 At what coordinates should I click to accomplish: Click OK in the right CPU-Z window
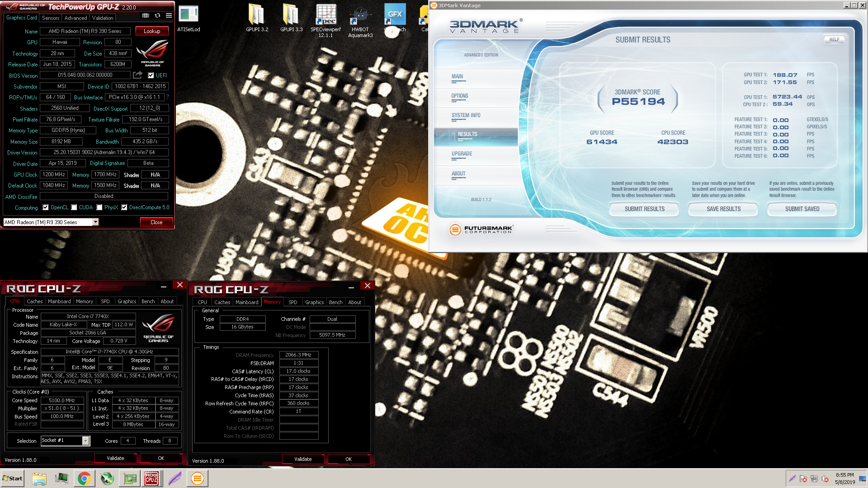349,459
